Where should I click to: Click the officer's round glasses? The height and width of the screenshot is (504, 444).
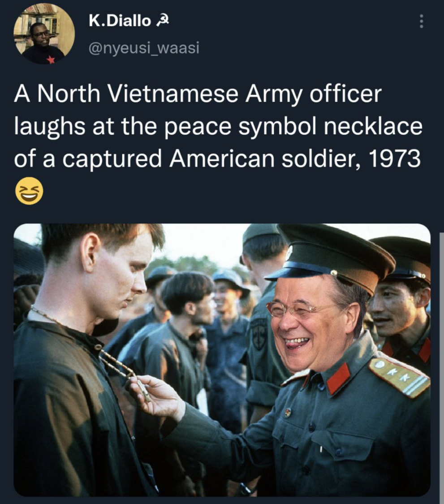[x=295, y=309]
